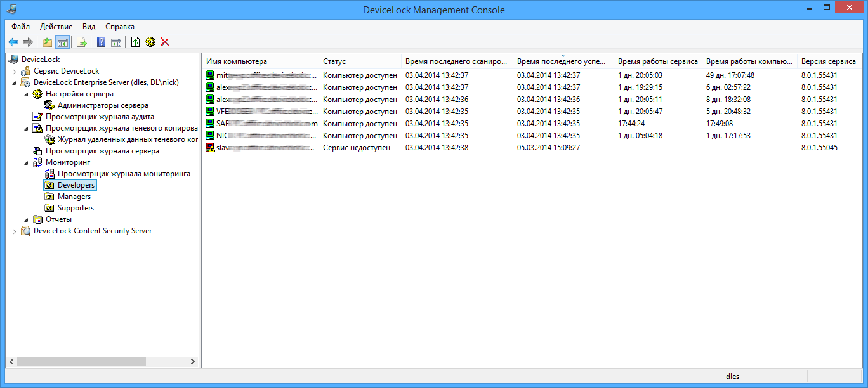Screen dimensions: 868x388
Task: Sort by Время работы компьютера column header
Action: pos(749,61)
